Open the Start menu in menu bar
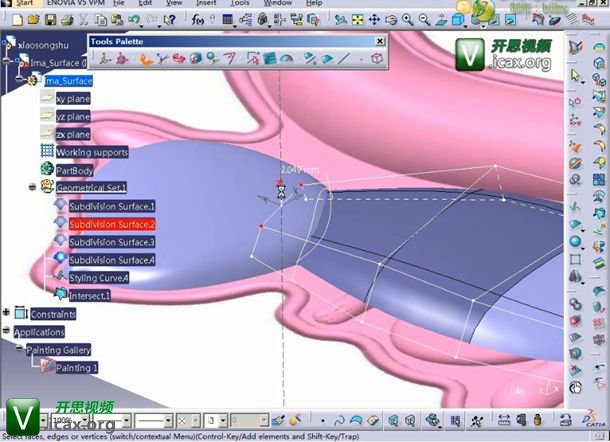 (23, 4)
